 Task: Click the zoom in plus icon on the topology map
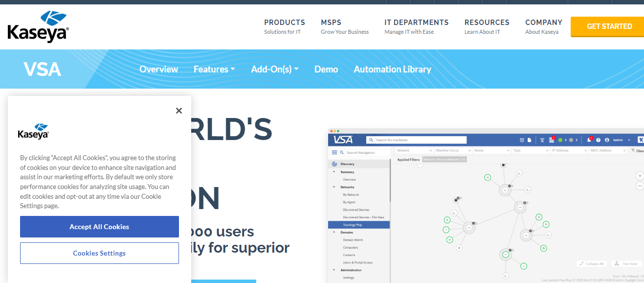(640, 176)
